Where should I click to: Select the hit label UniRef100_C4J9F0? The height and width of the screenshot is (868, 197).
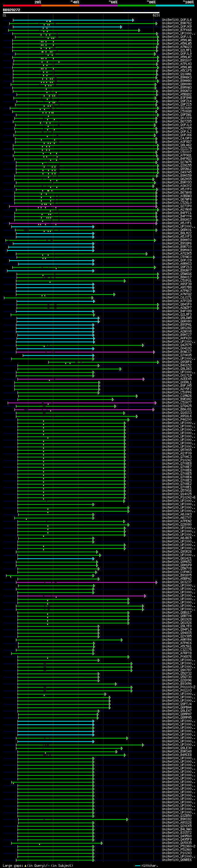pyautogui.click(x=177, y=139)
